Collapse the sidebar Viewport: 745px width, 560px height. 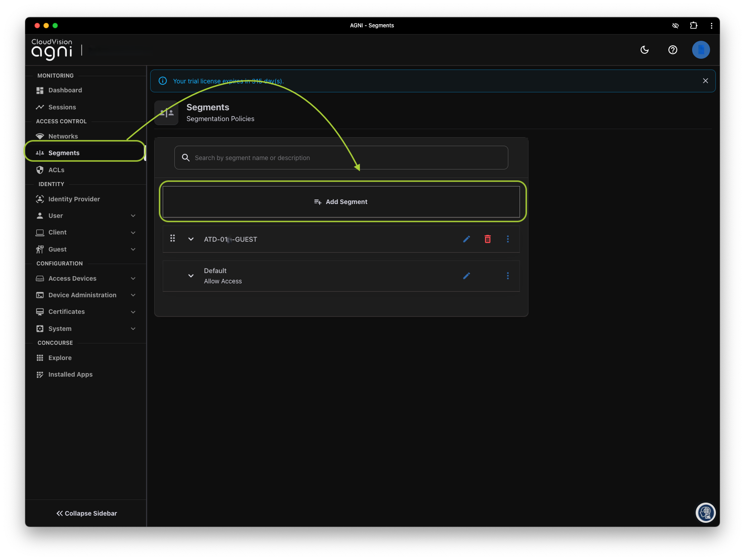[87, 513]
